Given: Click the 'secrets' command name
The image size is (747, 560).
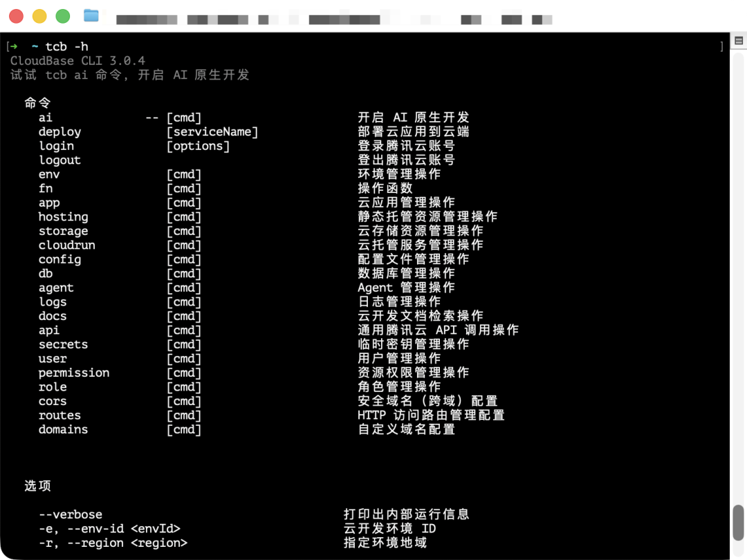Looking at the screenshot, I should tap(64, 345).
